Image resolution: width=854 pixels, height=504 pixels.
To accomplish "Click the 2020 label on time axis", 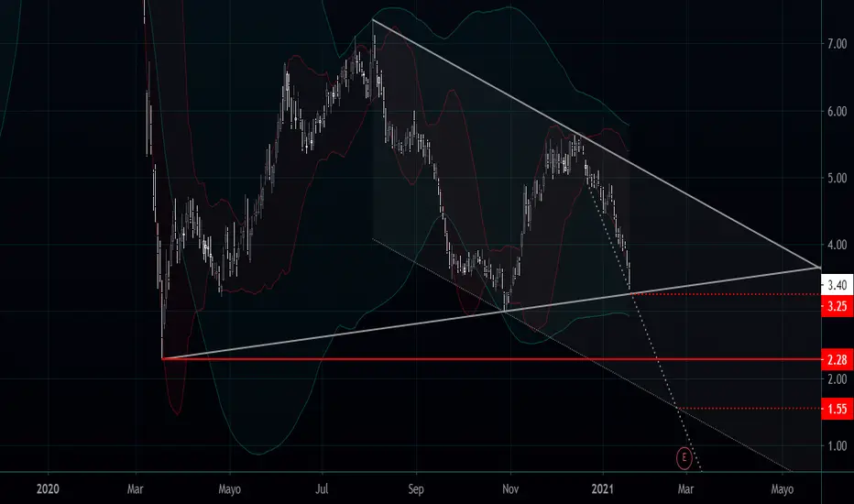I will point(48,488).
